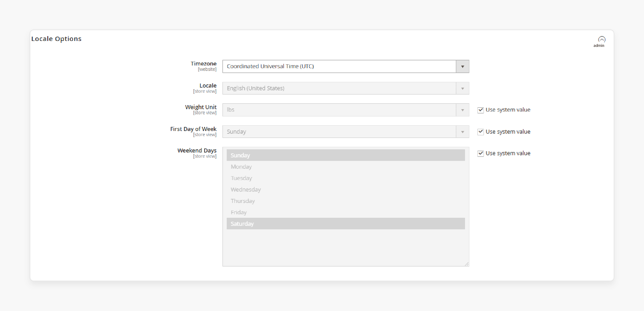This screenshot has width=644, height=311.
Task: Select Thursday in Weekend Days list
Action: coord(346,201)
